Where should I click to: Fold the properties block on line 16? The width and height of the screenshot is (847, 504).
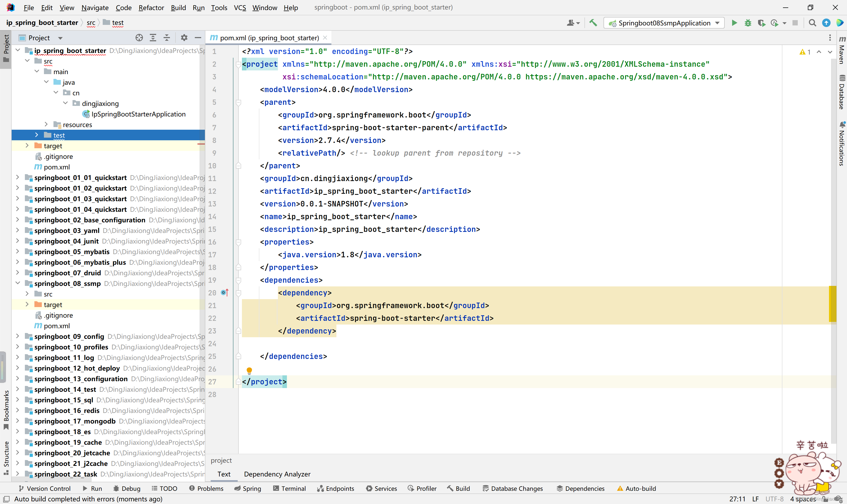pyautogui.click(x=238, y=242)
